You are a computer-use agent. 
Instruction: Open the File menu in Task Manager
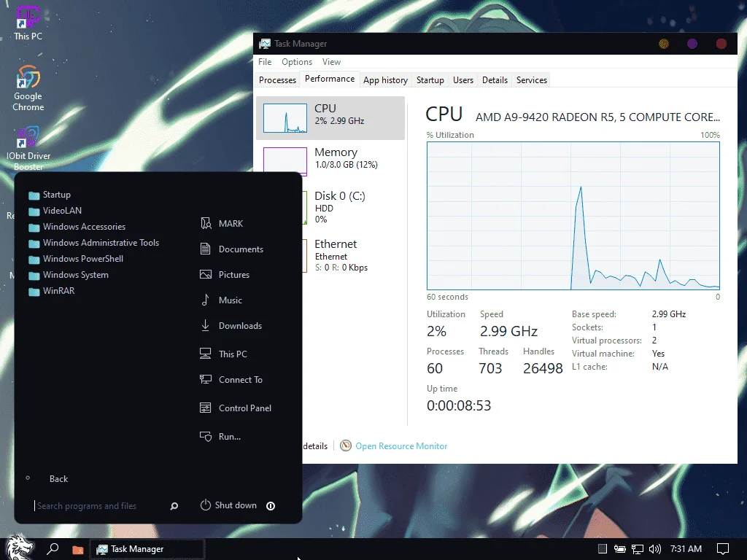click(x=265, y=62)
